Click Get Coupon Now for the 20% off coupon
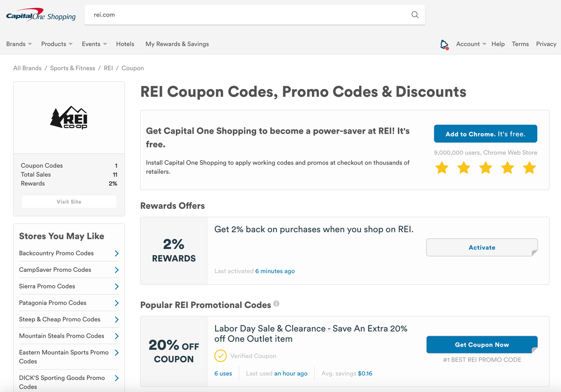This screenshot has height=392, width=561. tap(482, 344)
